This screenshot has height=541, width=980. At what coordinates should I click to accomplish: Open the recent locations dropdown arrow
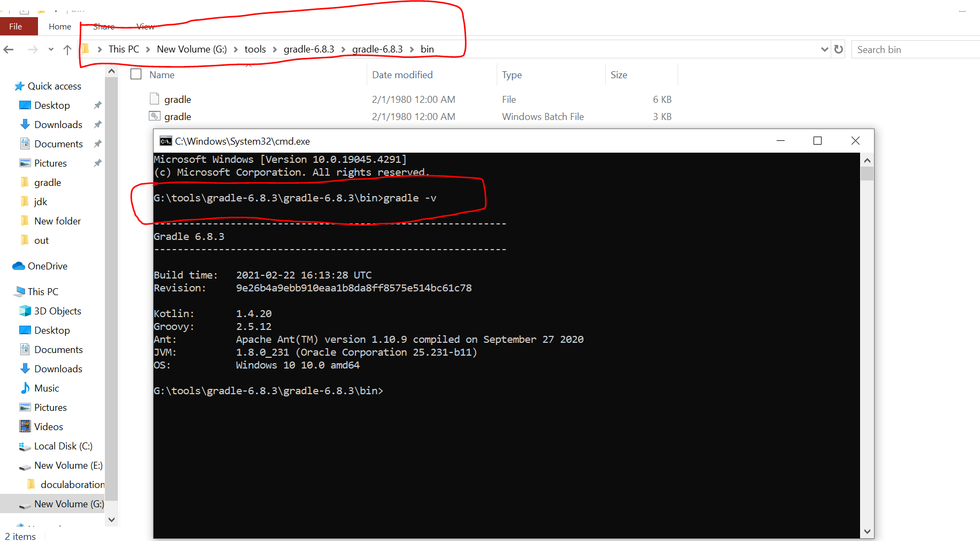pos(51,49)
